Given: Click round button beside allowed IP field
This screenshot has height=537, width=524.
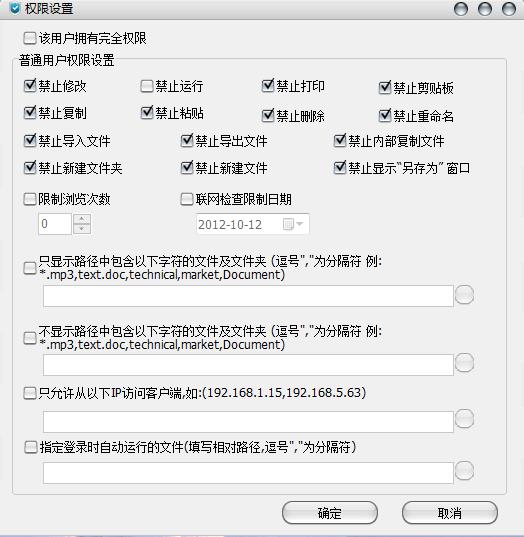Looking at the screenshot, I should pyautogui.click(x=464, y=419).
